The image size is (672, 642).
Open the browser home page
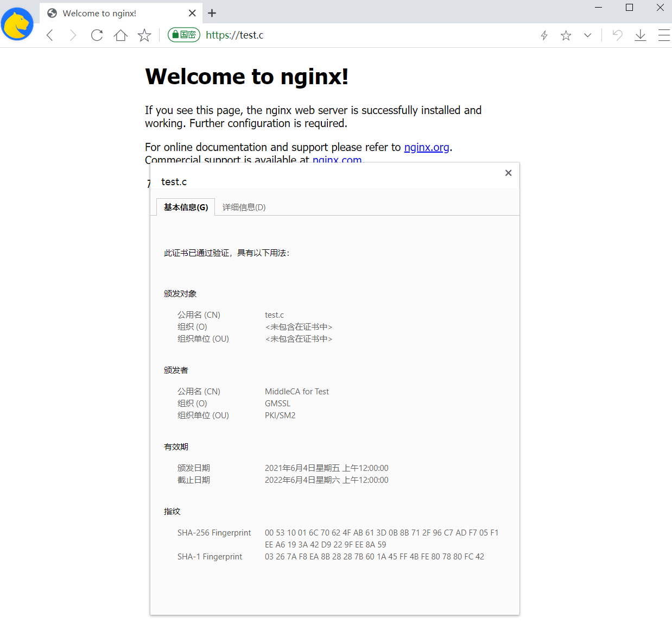tap(121, 35)
